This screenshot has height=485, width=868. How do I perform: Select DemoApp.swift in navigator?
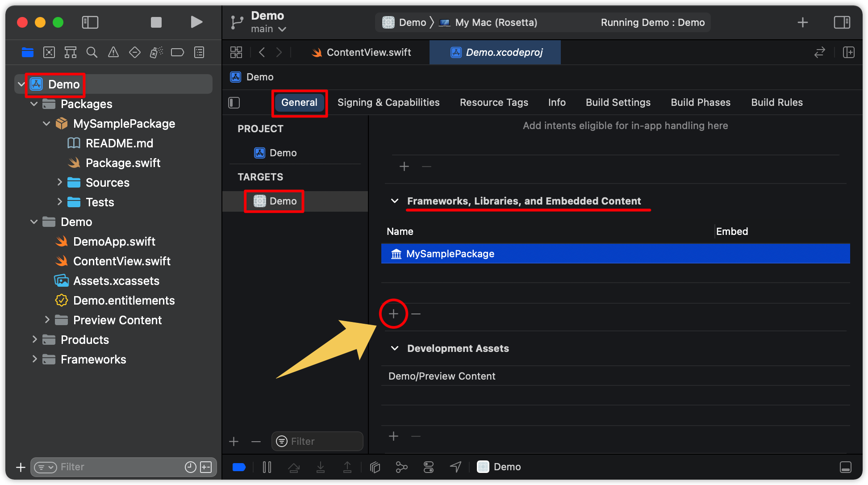tap(114, 242)
